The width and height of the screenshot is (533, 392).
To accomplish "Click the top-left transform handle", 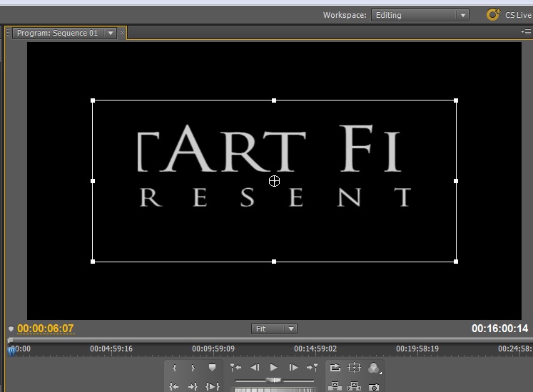I will pos(93,100).
